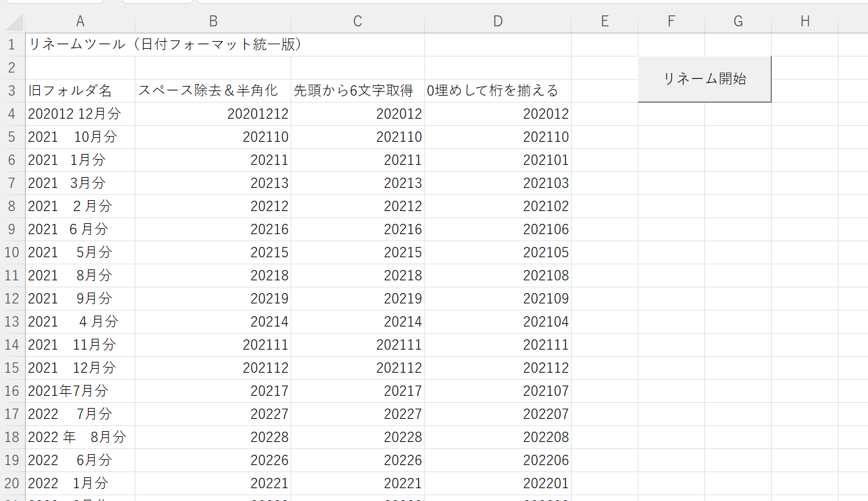
Task: Select column A header
Action: click(80, 21)
